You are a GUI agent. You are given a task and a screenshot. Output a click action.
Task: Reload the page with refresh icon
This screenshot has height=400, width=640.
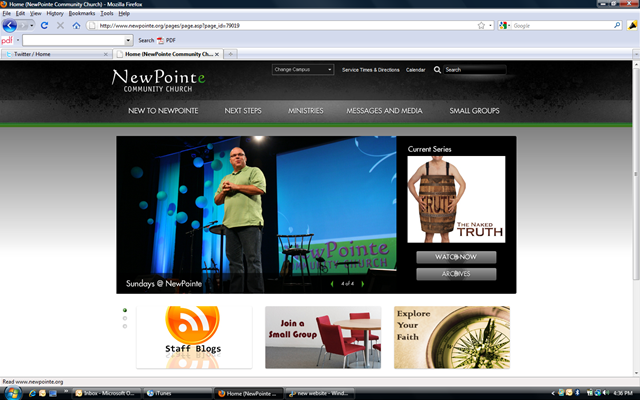[44, 25]
